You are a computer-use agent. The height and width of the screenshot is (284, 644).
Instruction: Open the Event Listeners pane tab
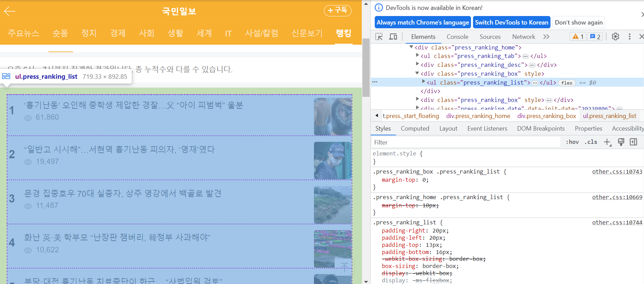coord(487,129)
